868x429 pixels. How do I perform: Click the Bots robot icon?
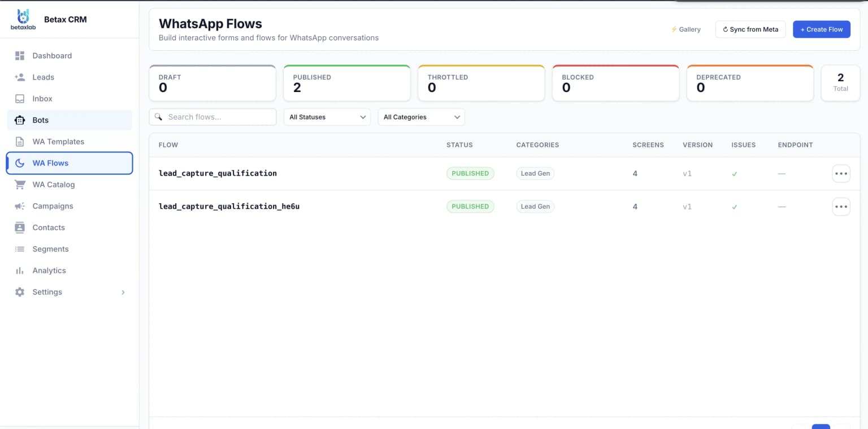tap(20, 120)
